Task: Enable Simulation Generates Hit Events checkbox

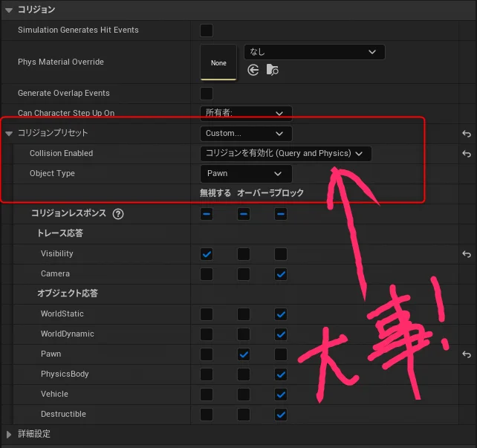Action: coord(207,30)
